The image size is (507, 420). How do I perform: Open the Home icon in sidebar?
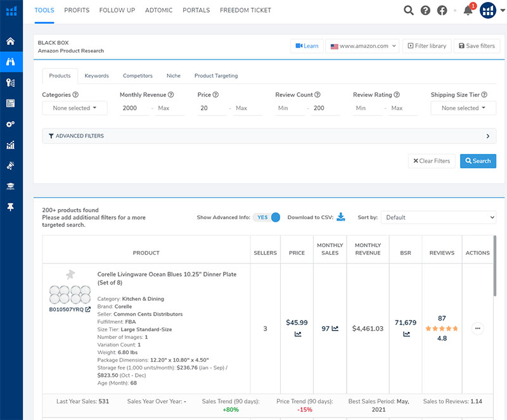(x=11, y=41)
